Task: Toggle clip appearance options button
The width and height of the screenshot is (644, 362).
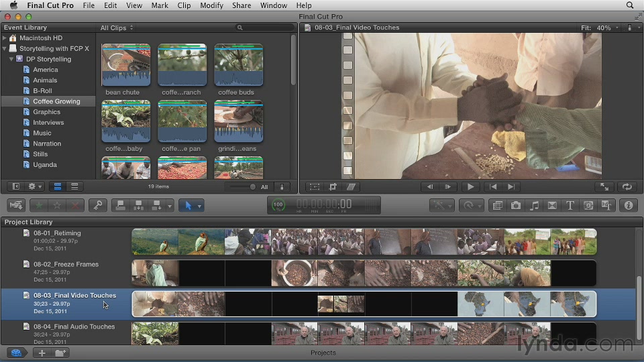Action: (x=282, y=187)
